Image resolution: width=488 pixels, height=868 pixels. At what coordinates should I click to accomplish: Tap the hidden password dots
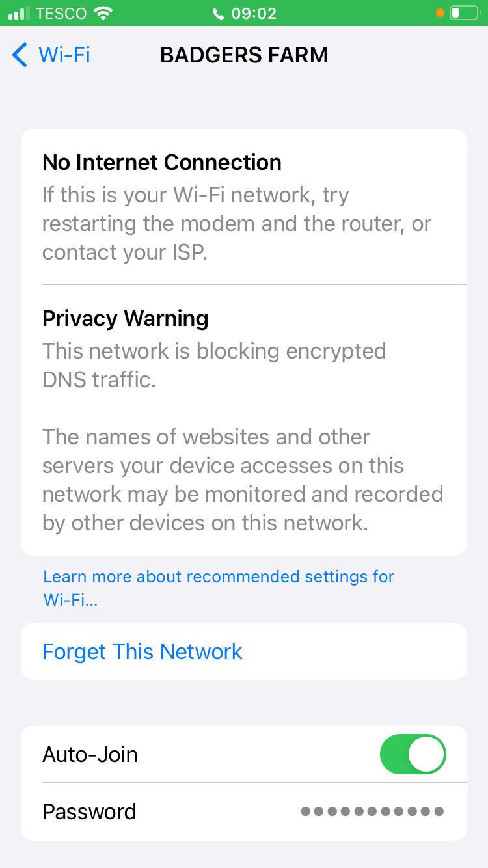[372, 811]
